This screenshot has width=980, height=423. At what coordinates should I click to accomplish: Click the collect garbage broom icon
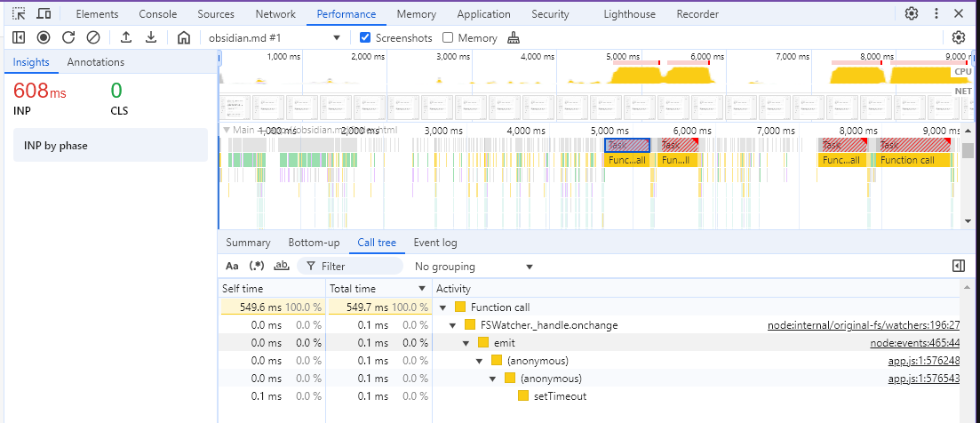(514, 38)
